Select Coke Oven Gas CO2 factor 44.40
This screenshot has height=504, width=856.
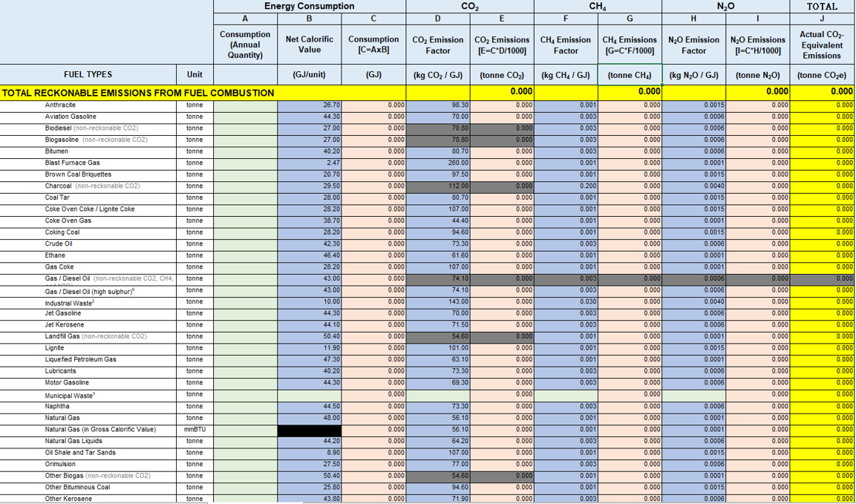point(438,220)
